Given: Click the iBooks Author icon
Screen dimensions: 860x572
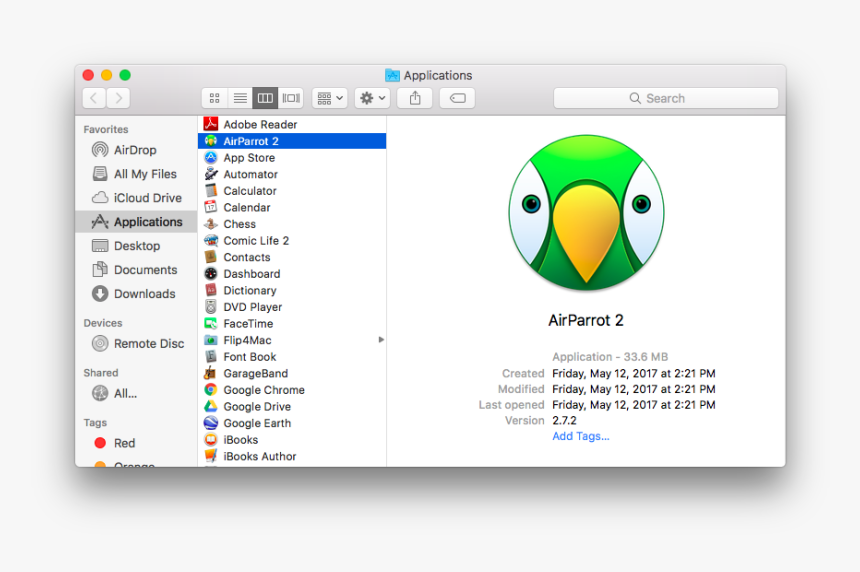Looking at the screenshot, I should coord(211,456).
